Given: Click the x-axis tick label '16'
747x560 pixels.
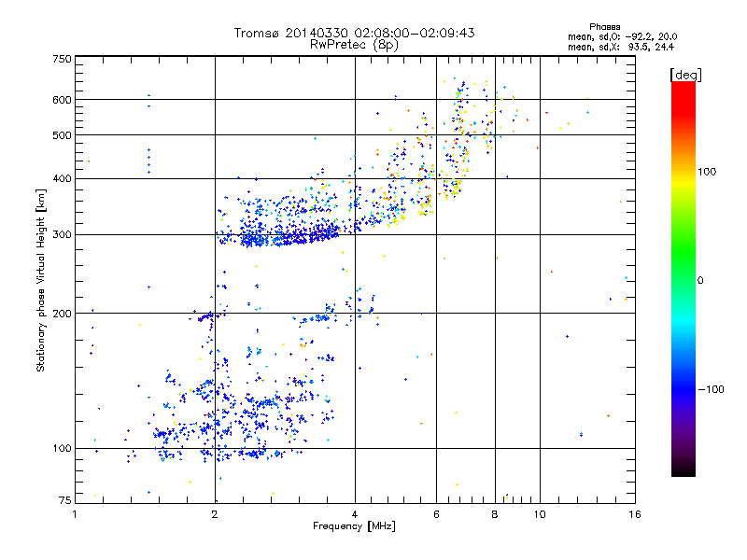Looking at the screenshot, I should tap(635, 514).
